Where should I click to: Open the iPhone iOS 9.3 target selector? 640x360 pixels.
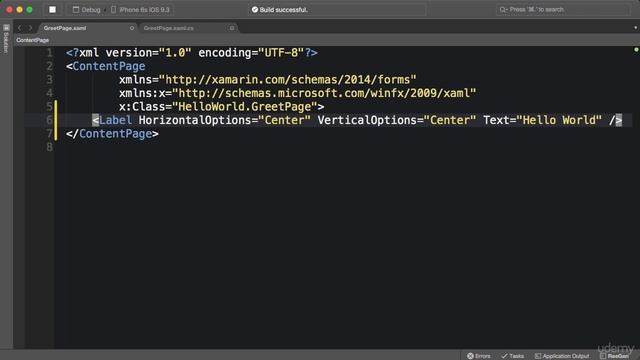point(140,10)
